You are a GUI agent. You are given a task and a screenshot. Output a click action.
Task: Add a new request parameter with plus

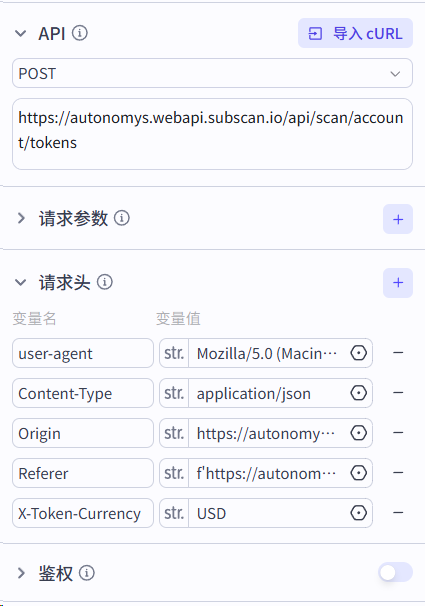click(x=398, y=219)
